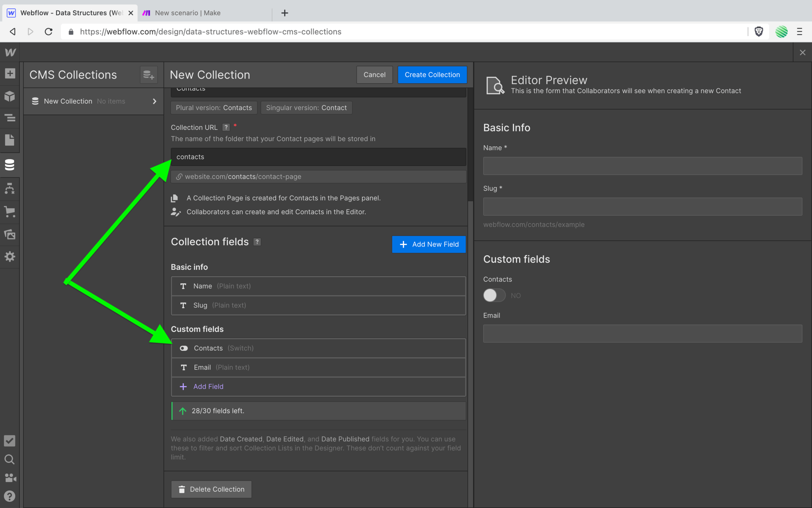Screen dimensions: 812x508
Task: Select the Contacts Switch custom field
Action: click(x=318, y=348)
